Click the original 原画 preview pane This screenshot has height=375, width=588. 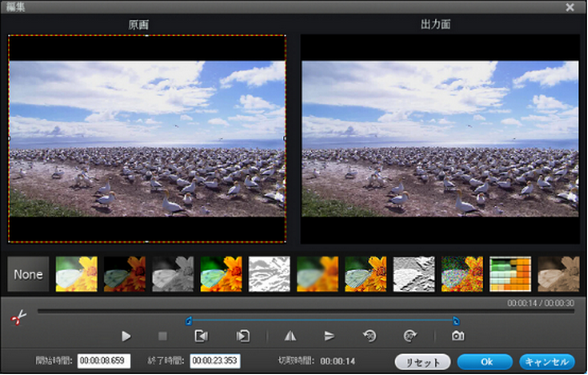pyautogui.click(x=147, y=139)
